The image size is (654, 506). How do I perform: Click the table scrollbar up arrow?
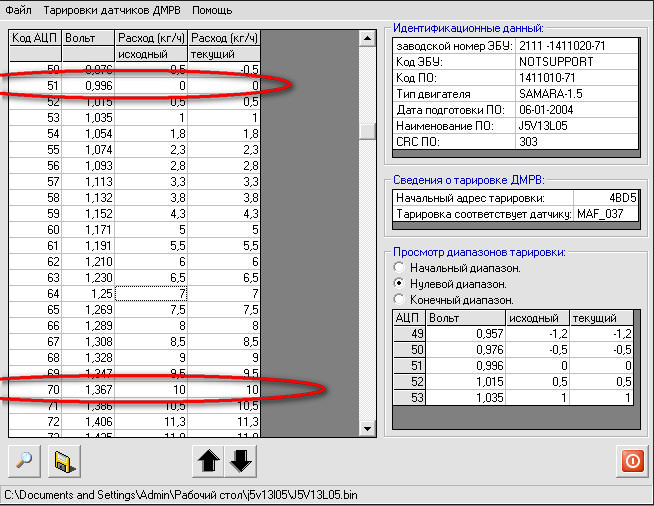point(367,39)
